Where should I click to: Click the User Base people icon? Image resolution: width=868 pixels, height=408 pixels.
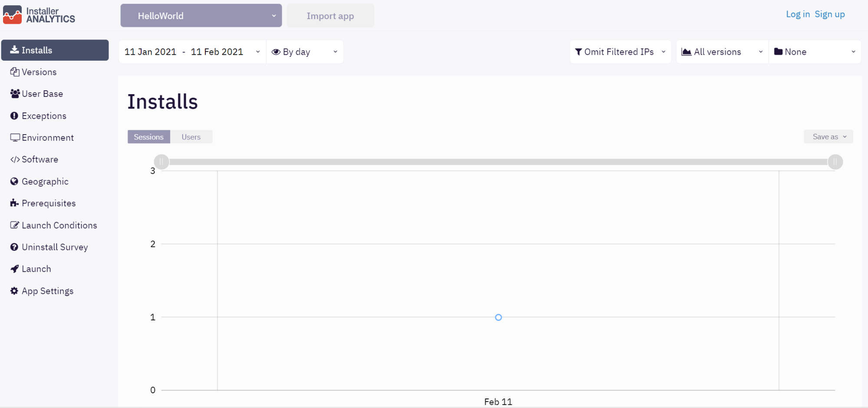point(15,94)
